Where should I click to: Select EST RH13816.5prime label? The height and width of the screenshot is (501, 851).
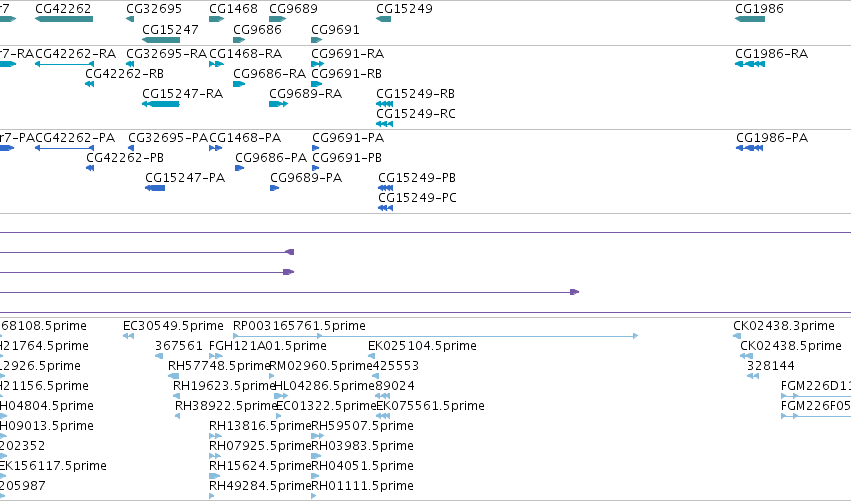pyautogui.click(x=260, y=426)
